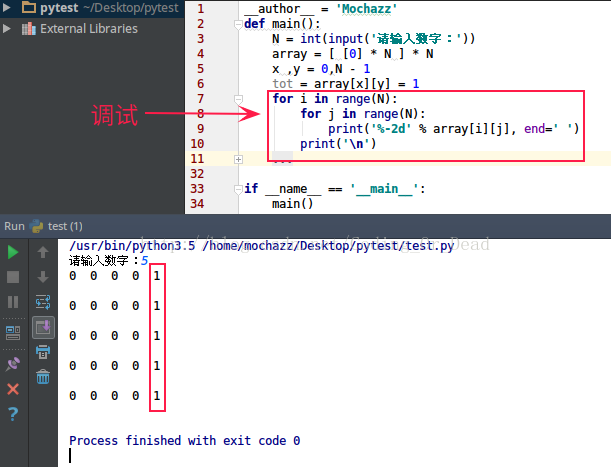Viewport: 611px width, 467px height.
Task: Clear console with trash icon
Action: (x=43, y=377)
